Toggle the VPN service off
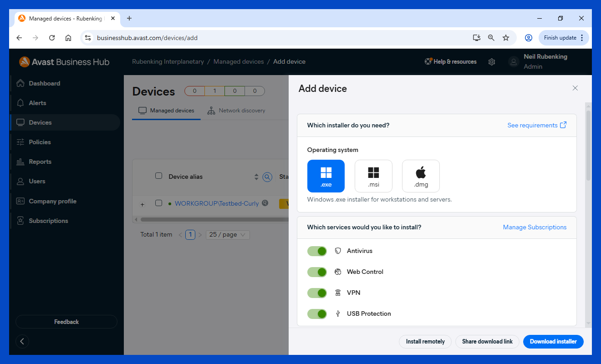 [317, 293]
